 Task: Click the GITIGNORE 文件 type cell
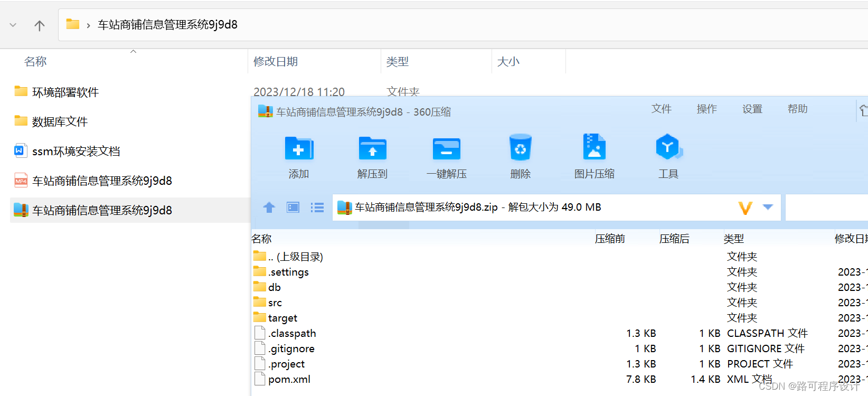pyautogui.click(x=766, y=348)
